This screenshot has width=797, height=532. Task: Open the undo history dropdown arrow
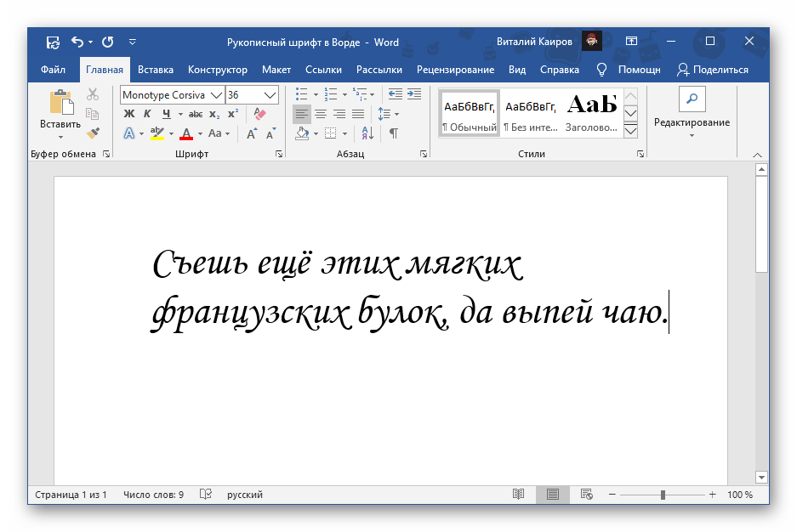(x=91, y=42)
